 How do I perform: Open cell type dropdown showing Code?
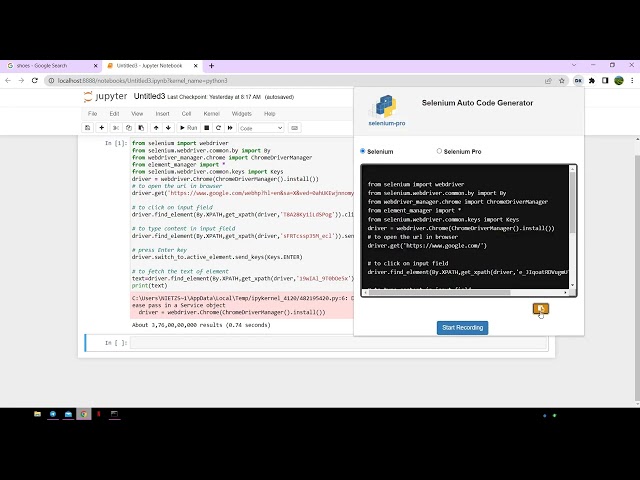pos(261,128)
